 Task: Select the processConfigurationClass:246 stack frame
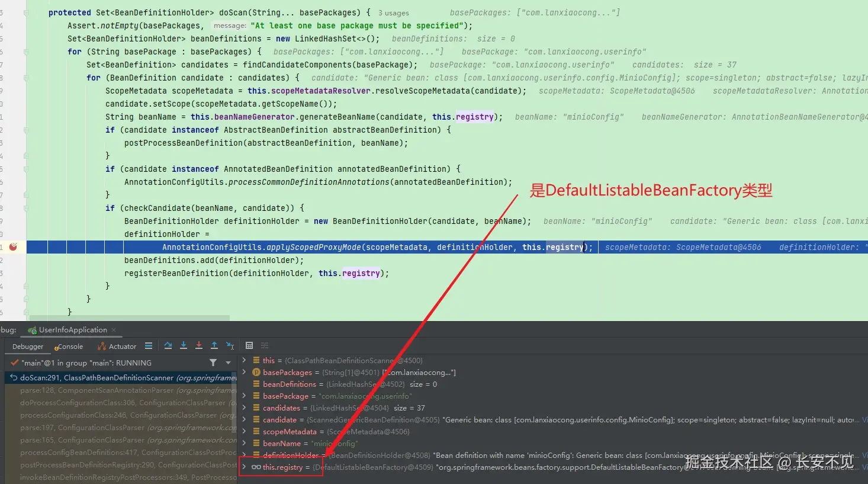coord(121,415)
